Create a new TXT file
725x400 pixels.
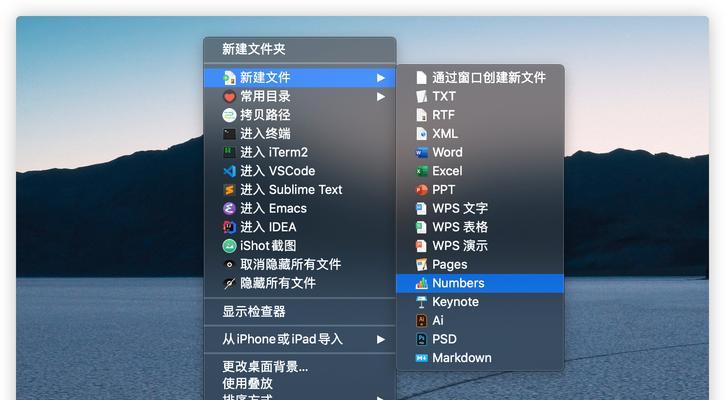(480, 97)
